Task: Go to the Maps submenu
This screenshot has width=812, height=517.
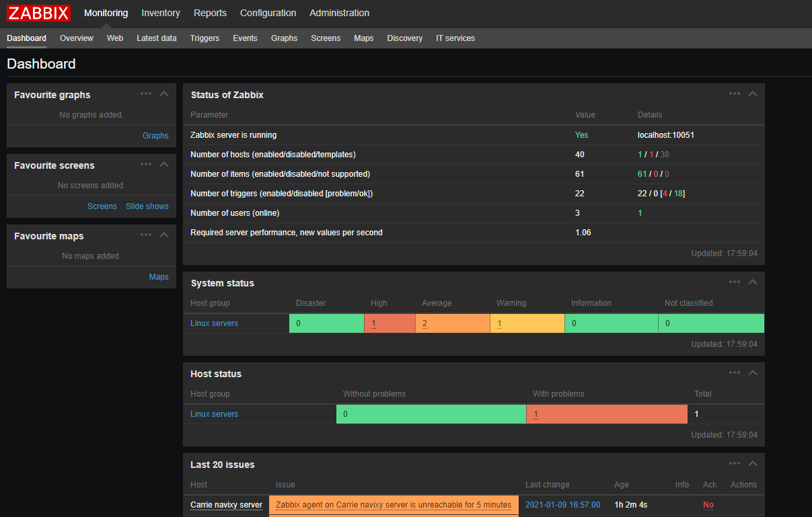Action: click(363, 38)
